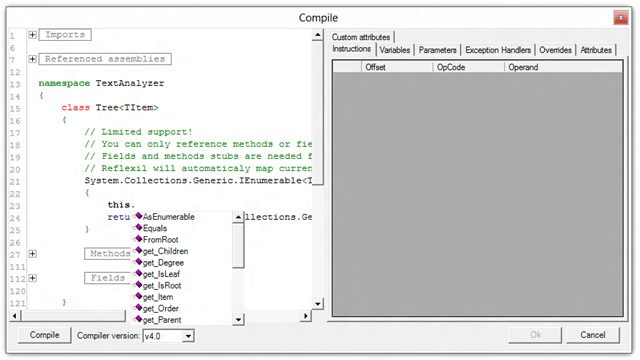
Task: Click autocomplete list scroll up arrow
Action: point(238,217)
